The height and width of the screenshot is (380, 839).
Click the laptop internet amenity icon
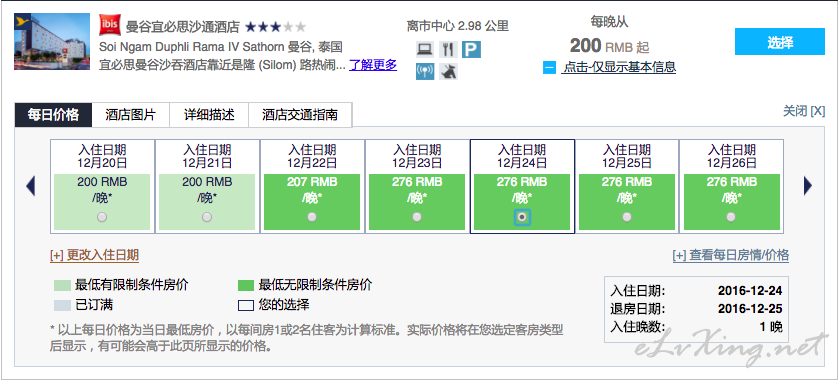point(425,49)
